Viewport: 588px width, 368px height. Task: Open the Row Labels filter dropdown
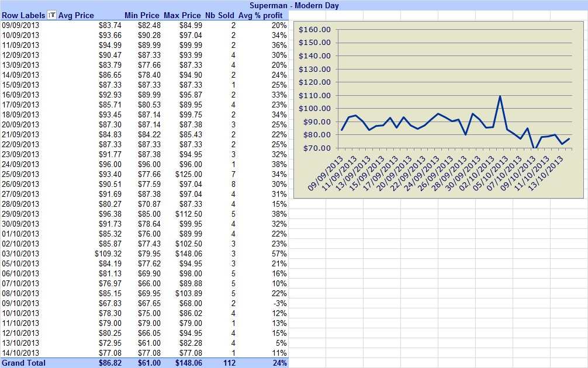52,15
